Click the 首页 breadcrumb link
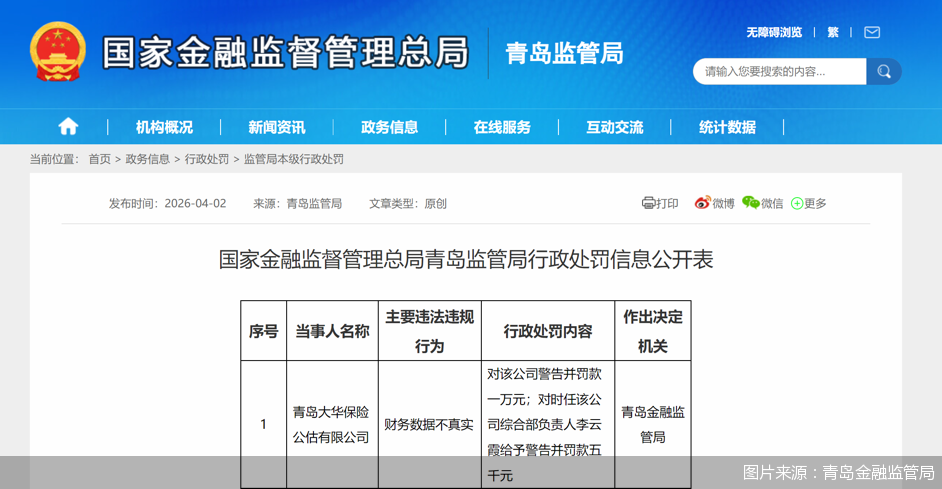The height and width of the screenshot is (489, 942). (x=100, y=159)
